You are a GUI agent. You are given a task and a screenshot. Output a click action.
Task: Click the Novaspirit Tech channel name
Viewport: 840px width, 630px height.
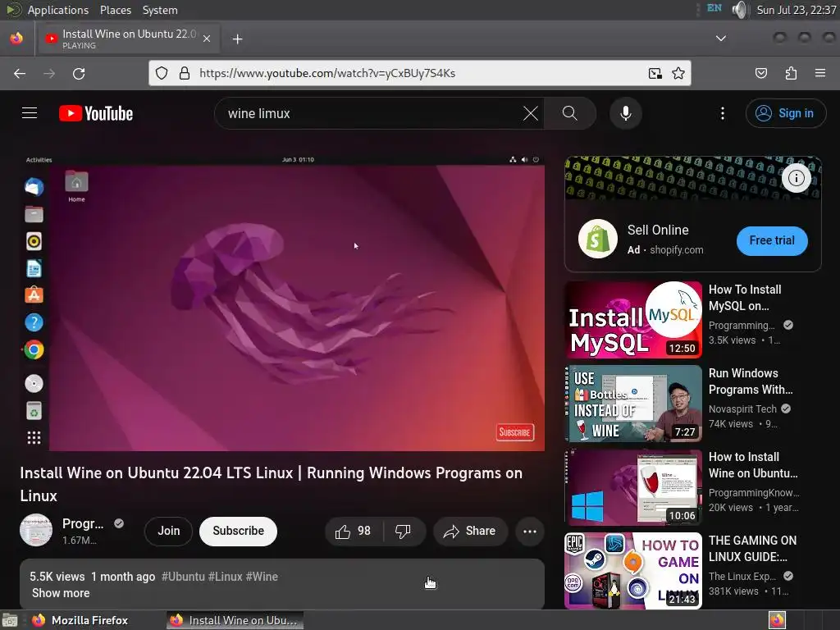(742, 409)
